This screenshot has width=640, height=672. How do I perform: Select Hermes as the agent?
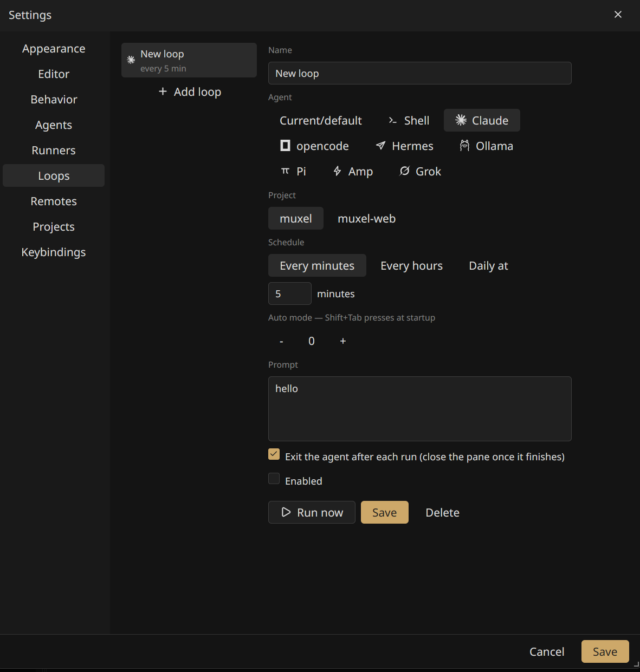point(404,146)
